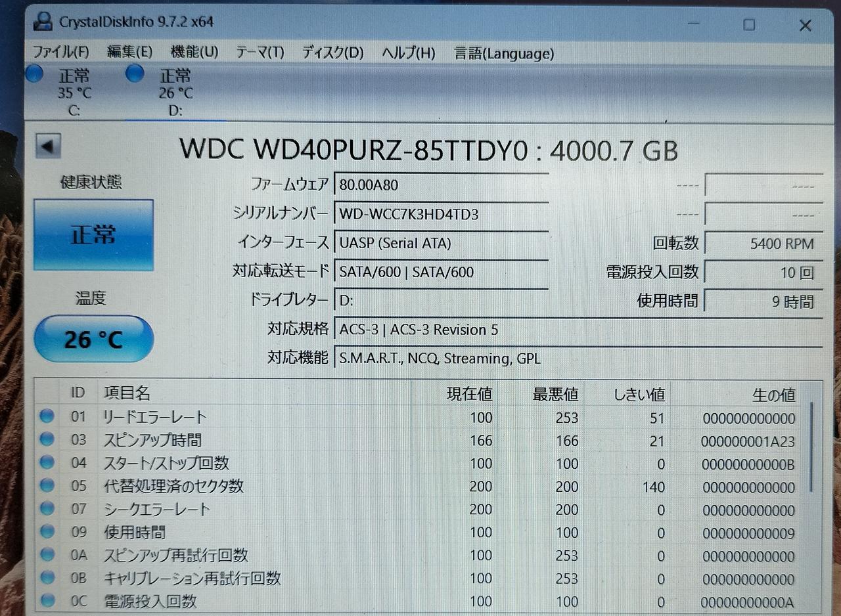Click the ファームウェア field showing 80.00A80
This screenshot has width=841, height=616.
tap(442, 185)
